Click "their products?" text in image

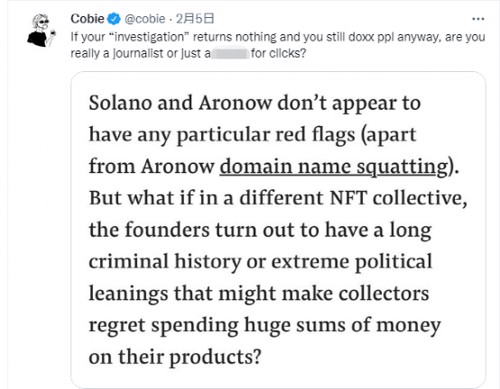190,357
